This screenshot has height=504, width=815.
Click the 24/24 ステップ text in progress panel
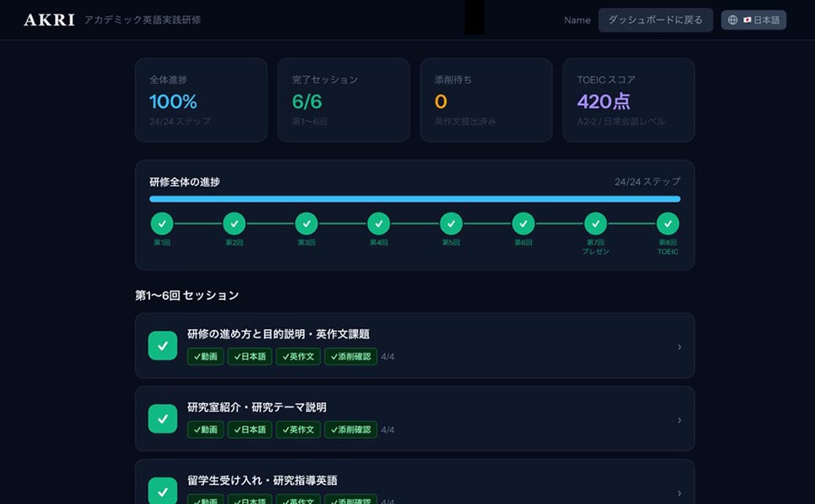coord(647,181)
